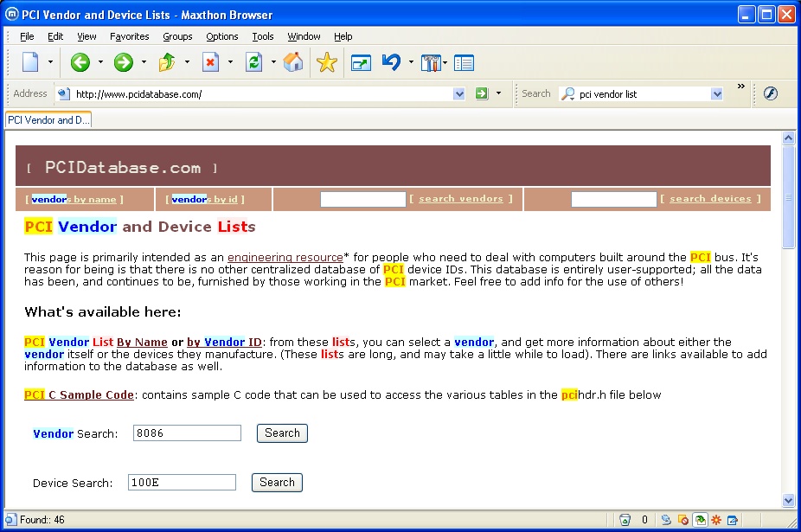Toggle the sidebar panel layout icon
The image size is (801, 532).
pos(464,63)
